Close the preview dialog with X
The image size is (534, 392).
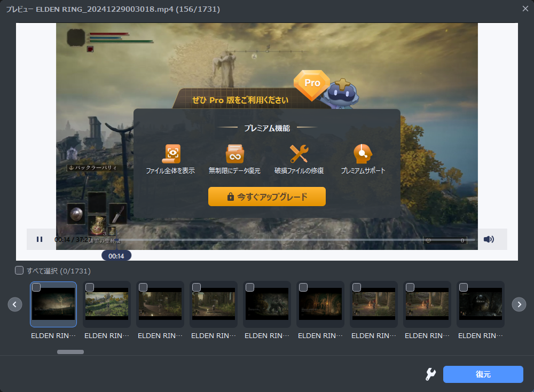click(525, 9)
